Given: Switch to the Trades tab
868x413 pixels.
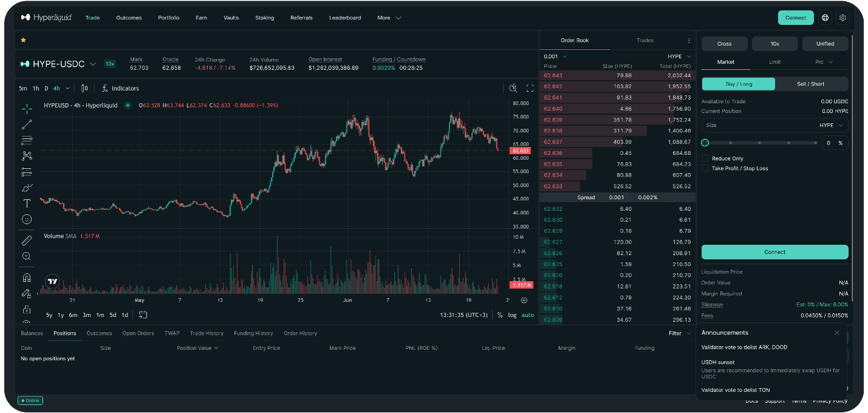Looking at the screenshot, I should tap(645, 41).
